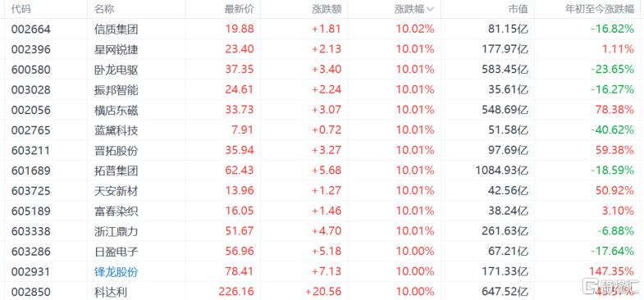The width and height of the screenshot is (644, 300).
Task: Open the 信质集团 stock row
Action: [322, 30]
